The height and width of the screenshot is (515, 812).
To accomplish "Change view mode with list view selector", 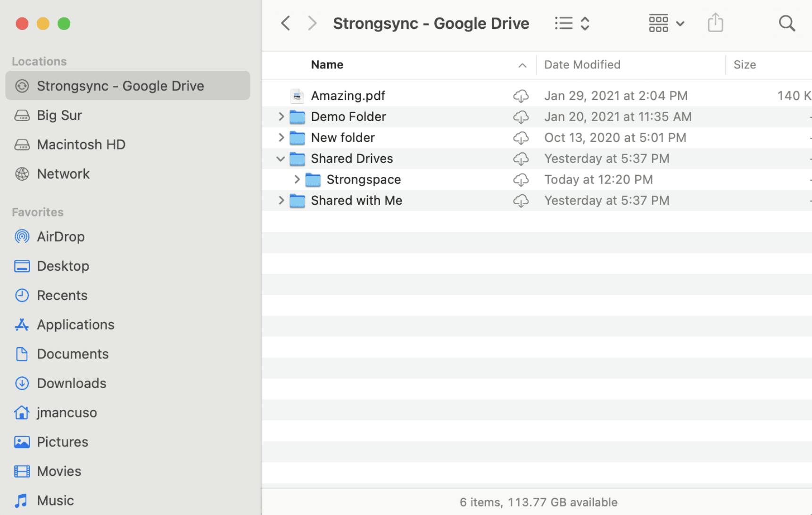I will click(x=572, y=23).
